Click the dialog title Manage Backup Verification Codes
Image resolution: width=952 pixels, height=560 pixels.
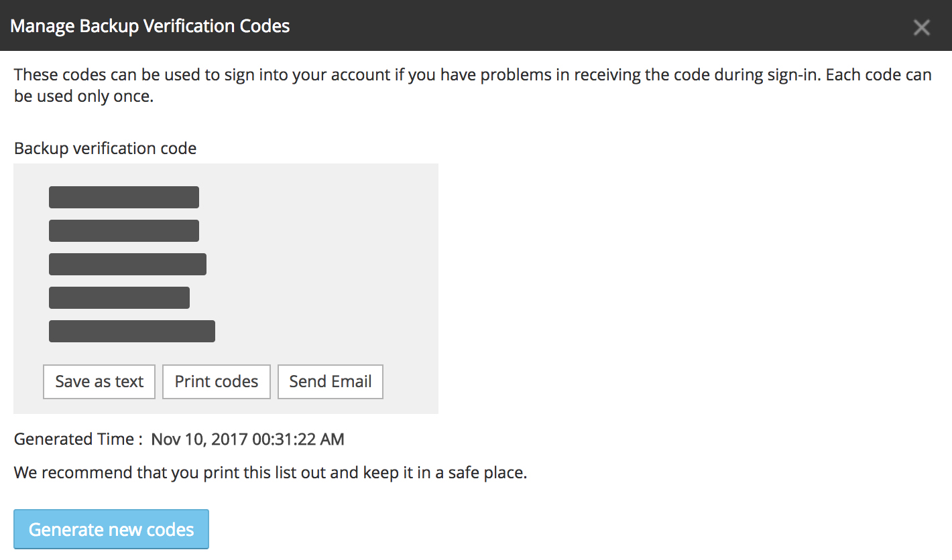(150, 27)
